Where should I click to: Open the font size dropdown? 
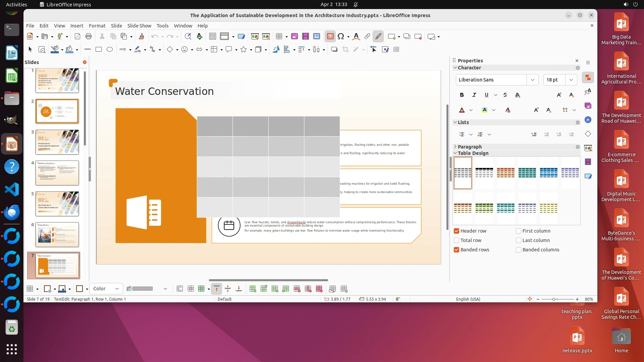571,80
